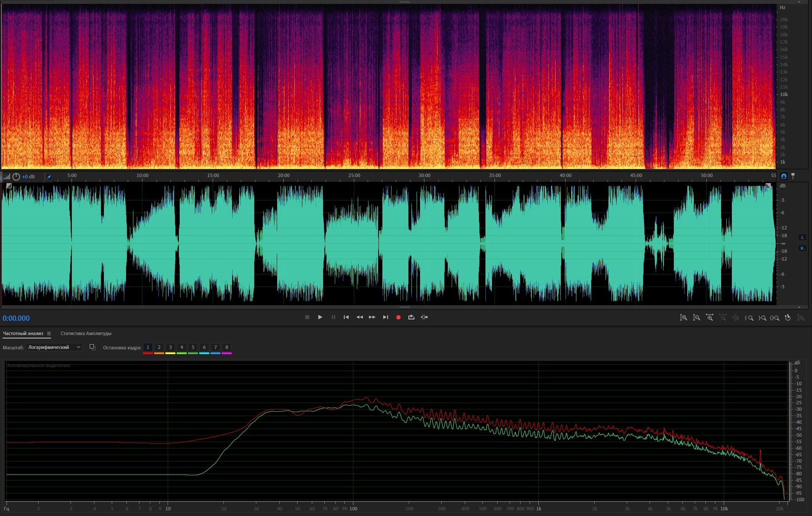Click the Zoom to Time reset icon
This screenshot has width=812, height=516.
[788, 318]
